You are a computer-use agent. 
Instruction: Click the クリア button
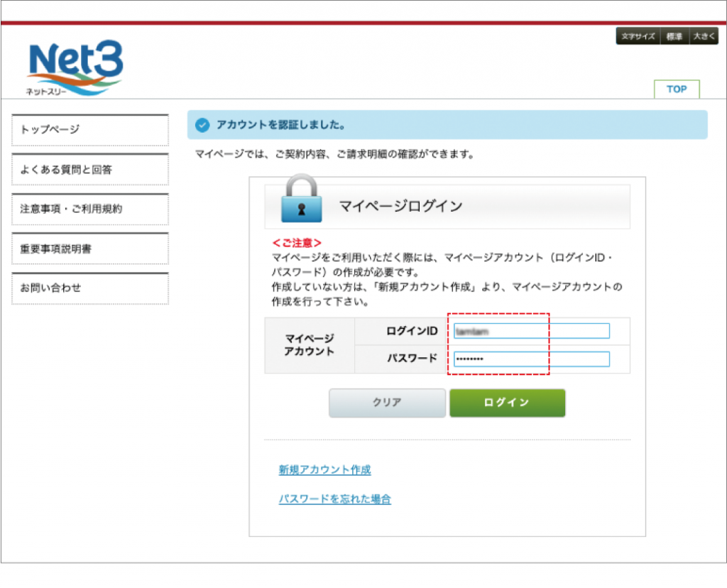(x=387, y=403)
